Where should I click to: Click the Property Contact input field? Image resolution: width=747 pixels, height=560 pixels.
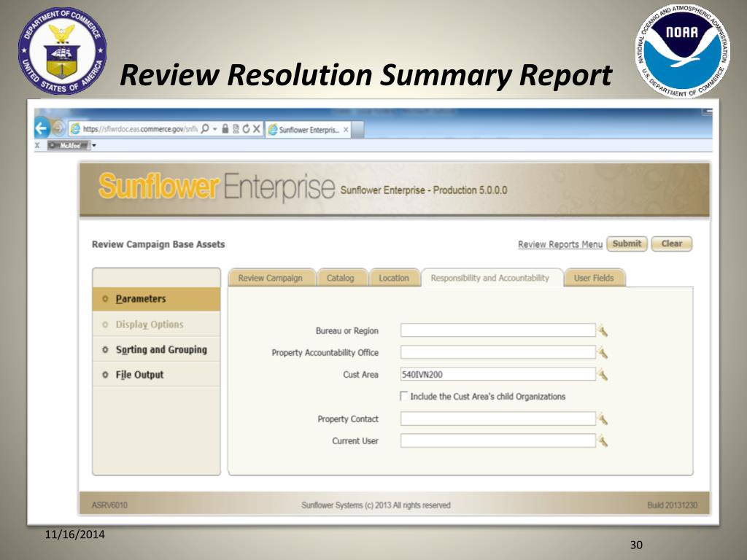pyautogui.click(x=498, y=419)
